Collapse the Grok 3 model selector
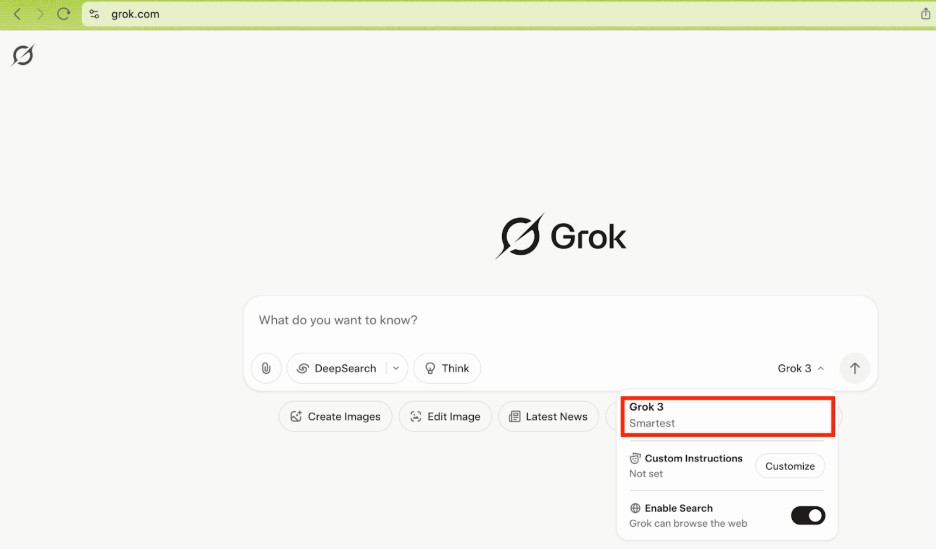Image resolution: width=936 pixels, height=549 pixels. (800, 368)
